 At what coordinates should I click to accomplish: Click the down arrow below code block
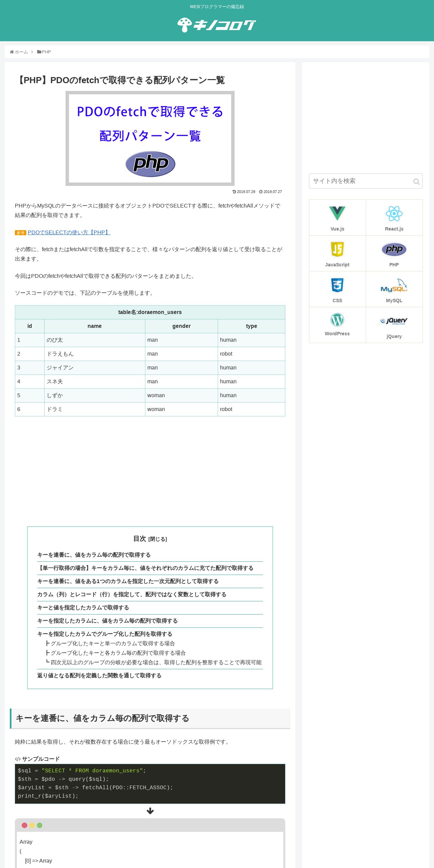point(150,811)
